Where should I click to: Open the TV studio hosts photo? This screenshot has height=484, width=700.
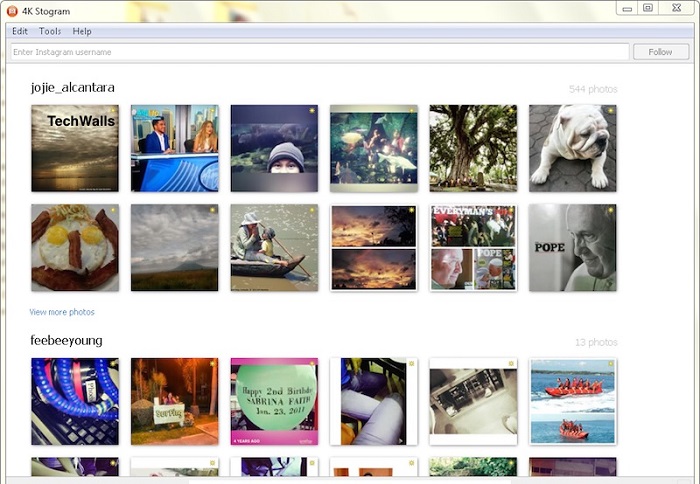coord(175,148)
